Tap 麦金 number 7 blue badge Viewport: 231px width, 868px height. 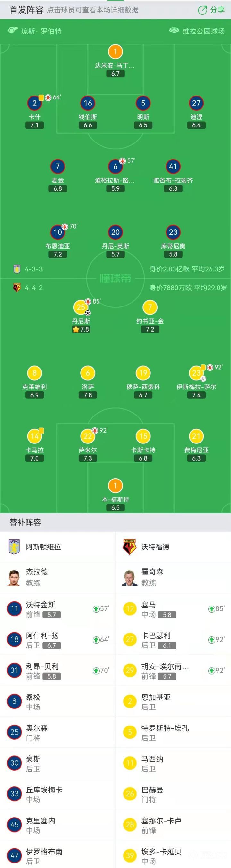pyautogui.click(x=58, y=166)
